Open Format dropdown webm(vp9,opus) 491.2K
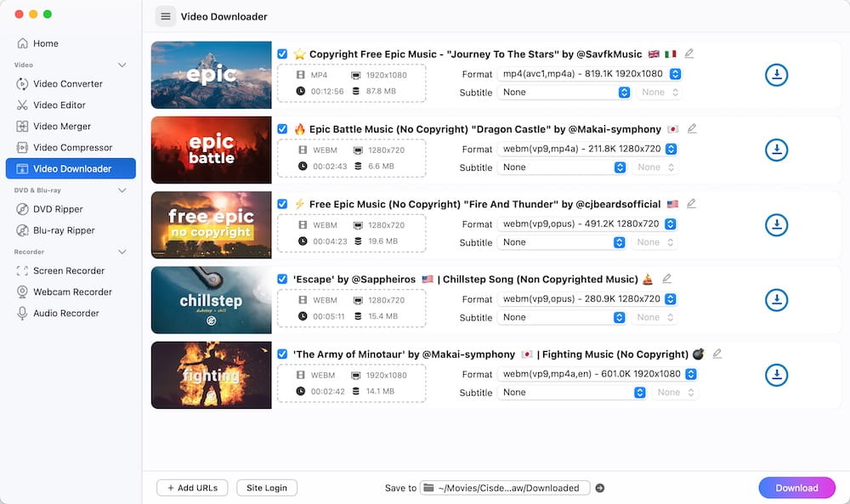Viewport: 850px width, 504px height. coord(586,224)
